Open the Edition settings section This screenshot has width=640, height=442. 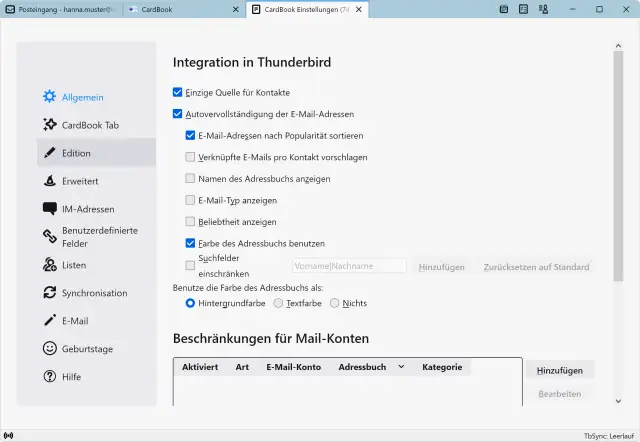coord(96,153)
